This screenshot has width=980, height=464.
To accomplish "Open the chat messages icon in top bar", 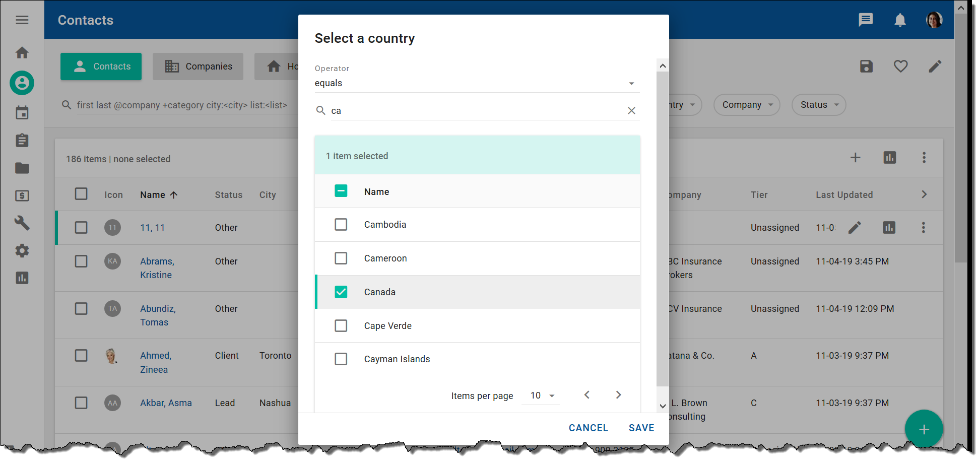I will click(866, 20).
